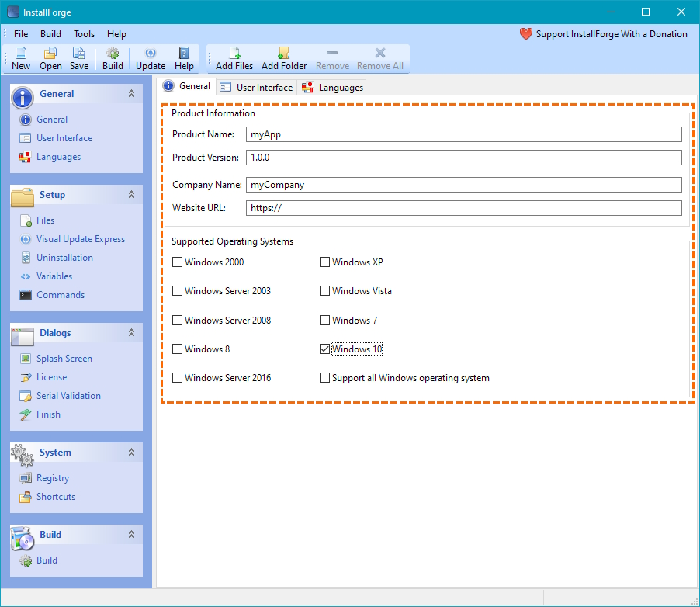This screenshot has width=700, height=607.
Task: Uncheck the Windows 10 checkbox
Action: [324, 349]
